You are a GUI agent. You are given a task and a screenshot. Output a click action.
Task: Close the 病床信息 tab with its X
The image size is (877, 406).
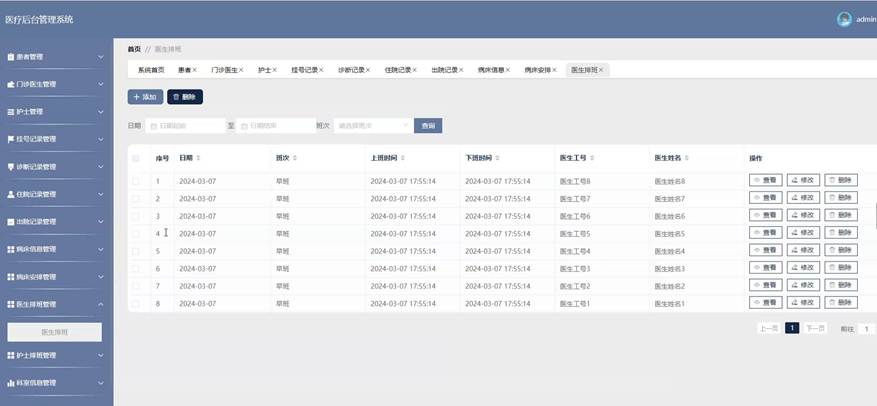pos(507,70)
